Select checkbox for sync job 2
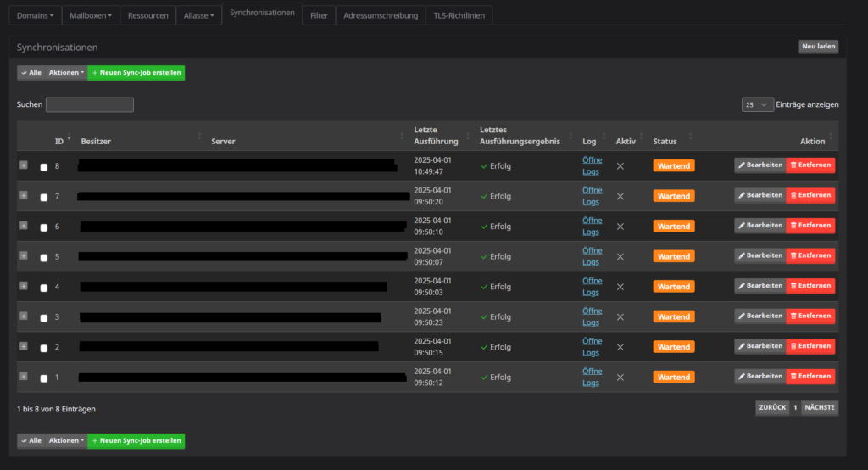The height and width of the screenshot is (470, 868). click(44, 348)
